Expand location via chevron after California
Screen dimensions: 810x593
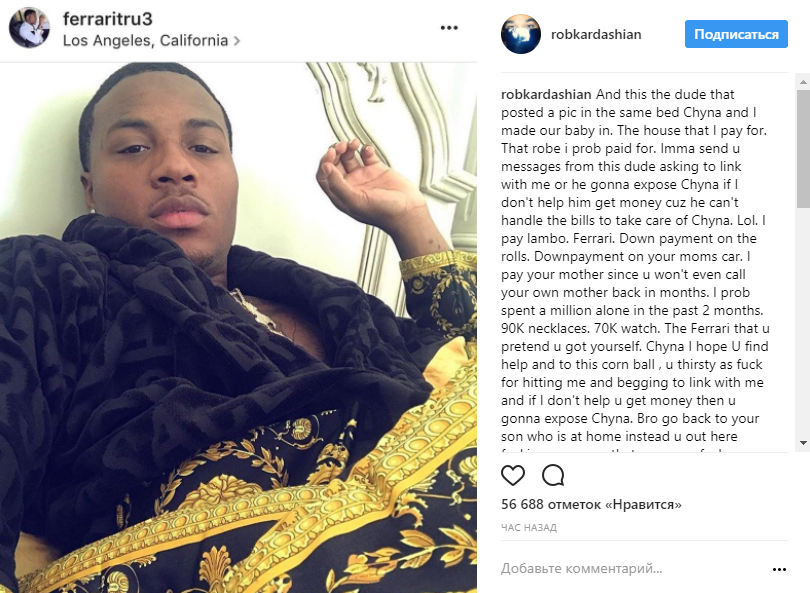point(237,40)
